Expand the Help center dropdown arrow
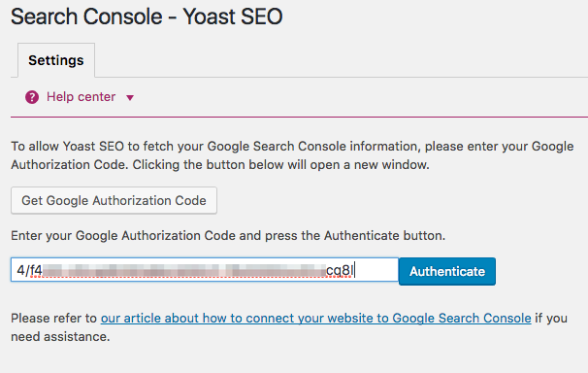588x373 pixels. (x=130, y=98)
